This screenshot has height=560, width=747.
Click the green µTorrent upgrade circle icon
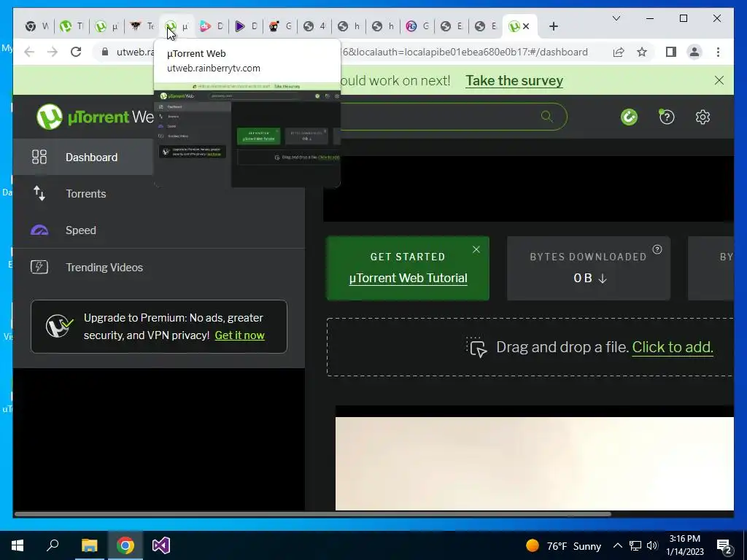pyautogui.click(x=629, y=117)
